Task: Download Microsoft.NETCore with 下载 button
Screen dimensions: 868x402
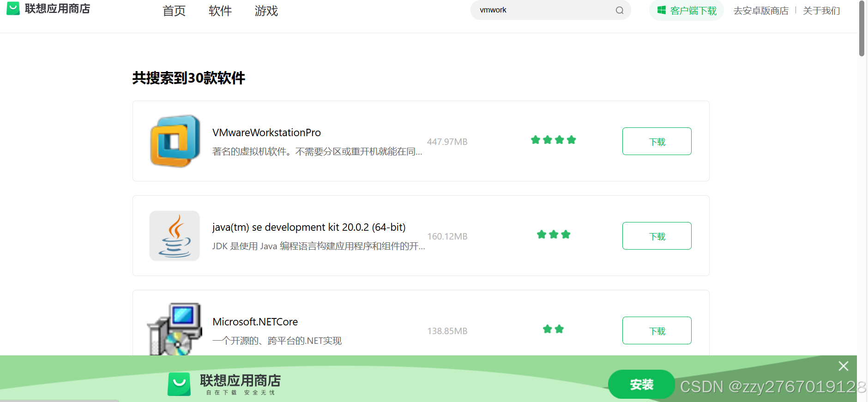Action: point(657,330)
